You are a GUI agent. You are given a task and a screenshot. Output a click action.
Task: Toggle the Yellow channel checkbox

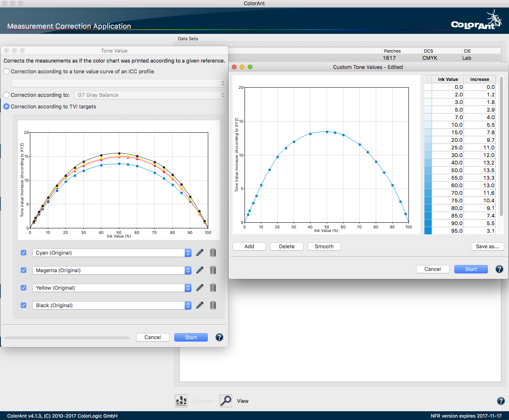[x=24, y=288]
